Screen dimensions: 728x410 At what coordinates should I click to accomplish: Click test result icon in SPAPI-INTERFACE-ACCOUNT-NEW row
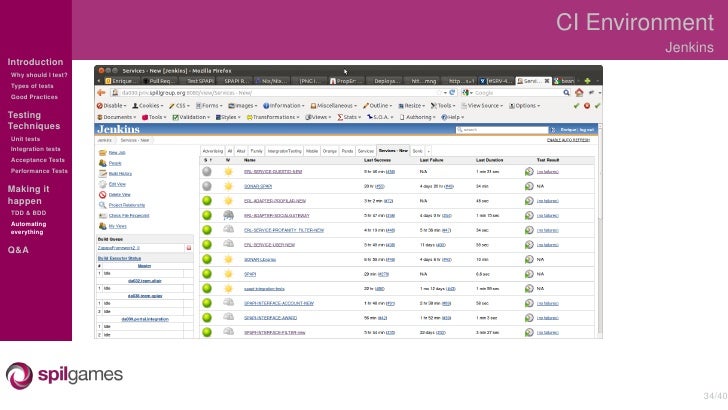pyautogui.click(x=529, y=303)
